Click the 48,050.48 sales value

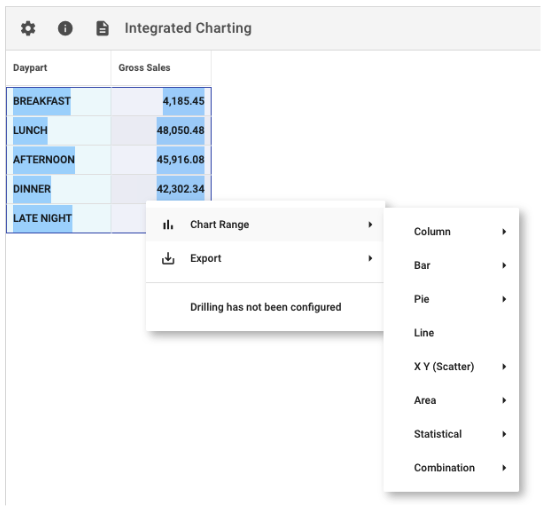pos(180,130)
